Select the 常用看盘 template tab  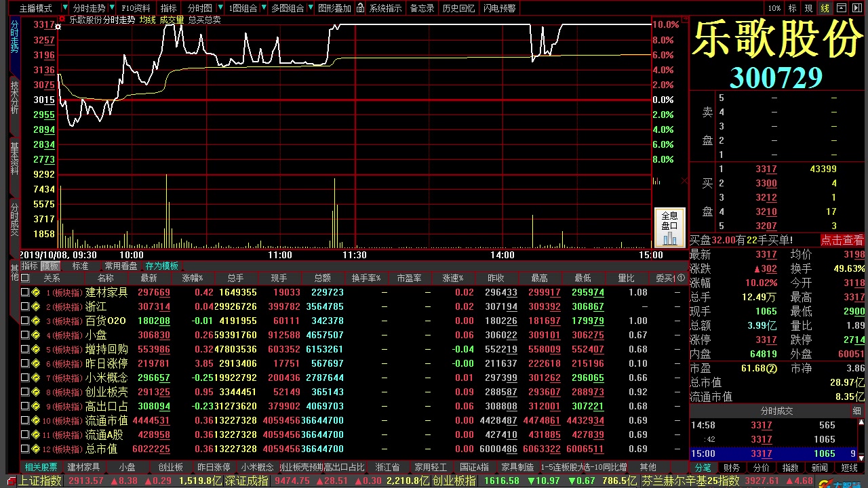tap(121, 266)
